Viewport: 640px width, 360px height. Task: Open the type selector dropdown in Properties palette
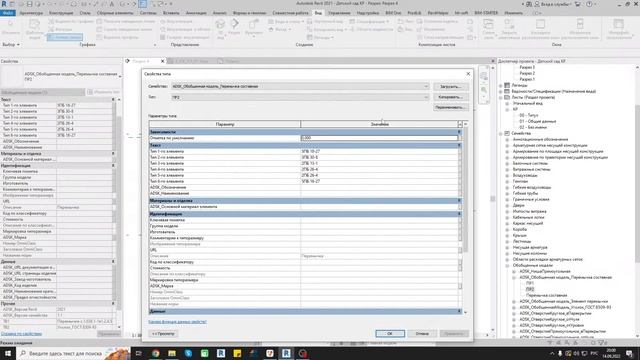pos(120,76)
